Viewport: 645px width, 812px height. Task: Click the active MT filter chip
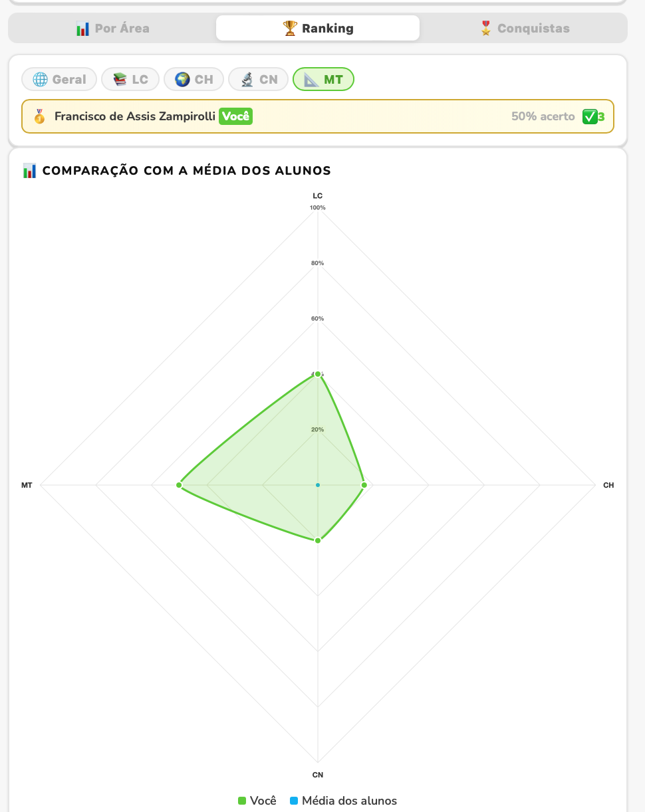[x=323, y=79]
